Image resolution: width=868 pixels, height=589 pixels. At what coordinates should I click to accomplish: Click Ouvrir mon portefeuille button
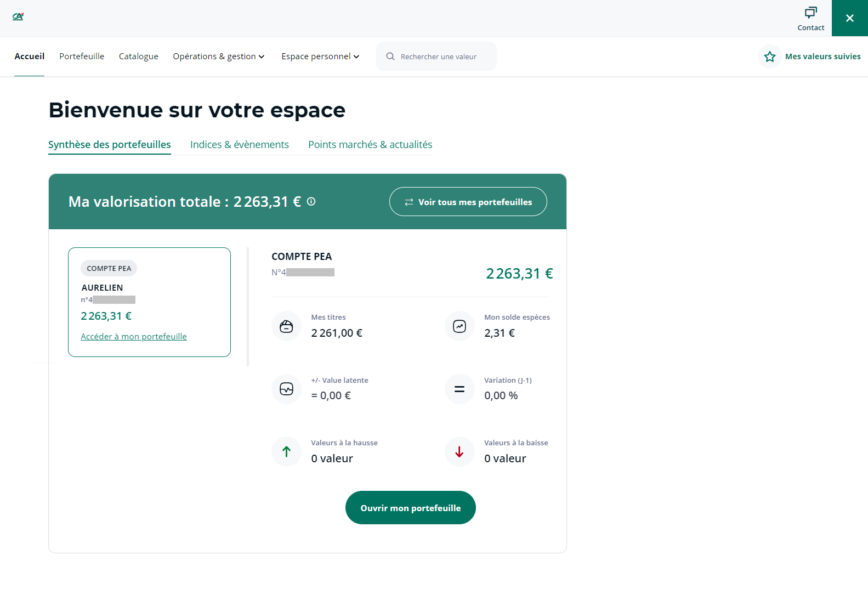[x=410, y=508]
